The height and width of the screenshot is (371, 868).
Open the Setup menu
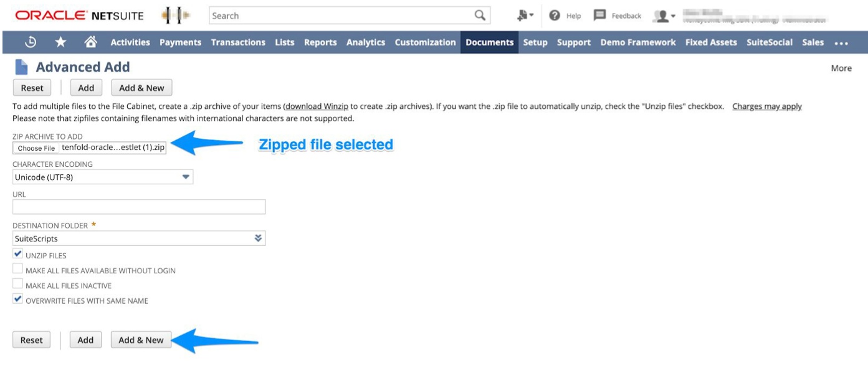tap(536, 42)
